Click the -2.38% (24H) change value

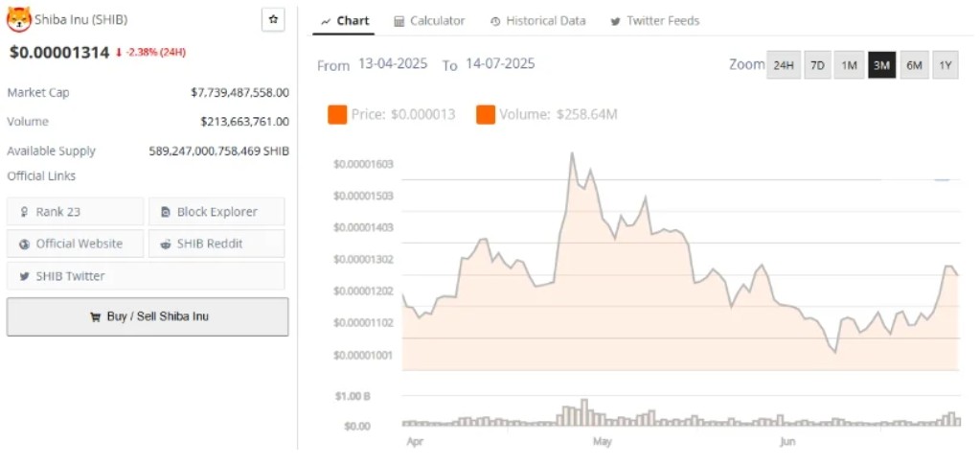click(155, 53)
